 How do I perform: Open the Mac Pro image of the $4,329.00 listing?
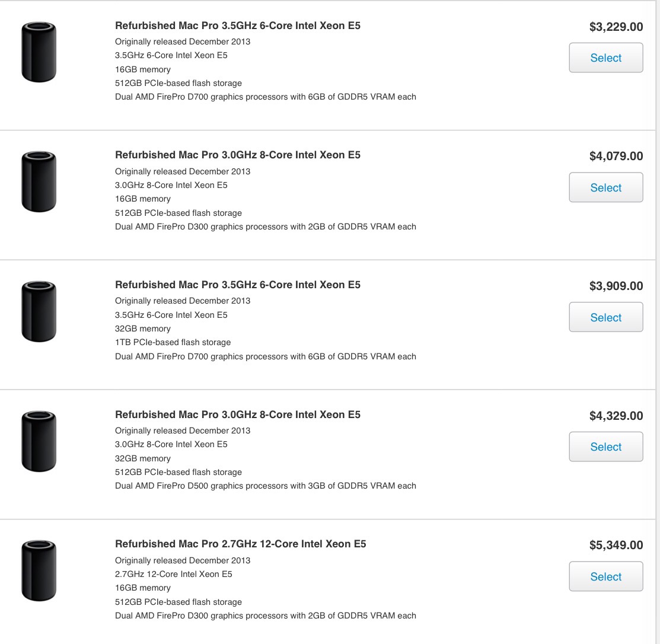(39, 441)
